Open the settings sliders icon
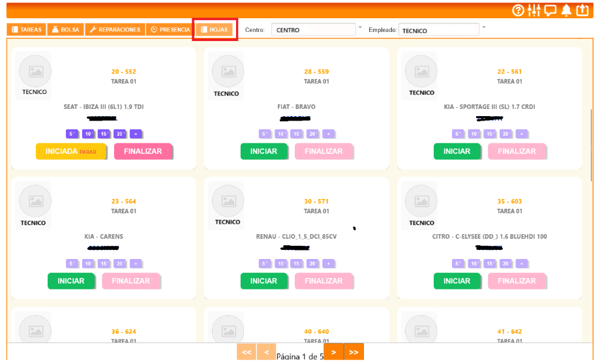The image size is (600, 364). point(533,10)
